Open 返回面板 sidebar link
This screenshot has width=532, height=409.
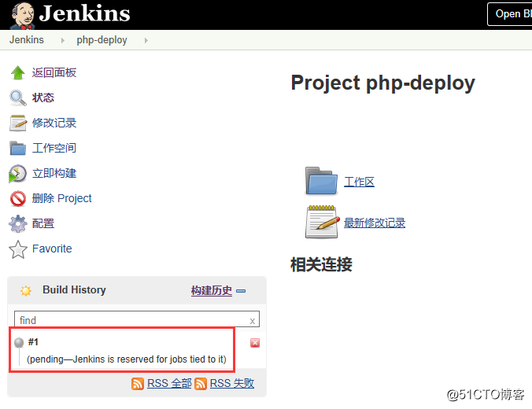point(54,72)
